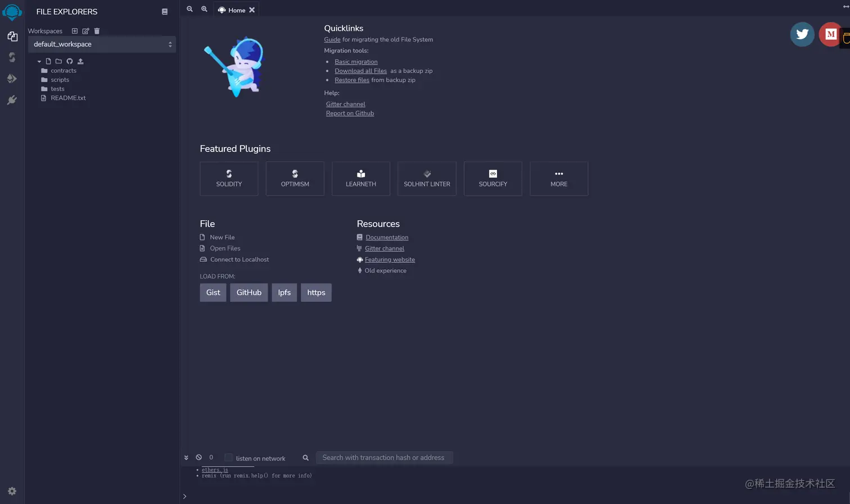
Task: Open Settings gear in the sidebar
Action: coord(12,491)
